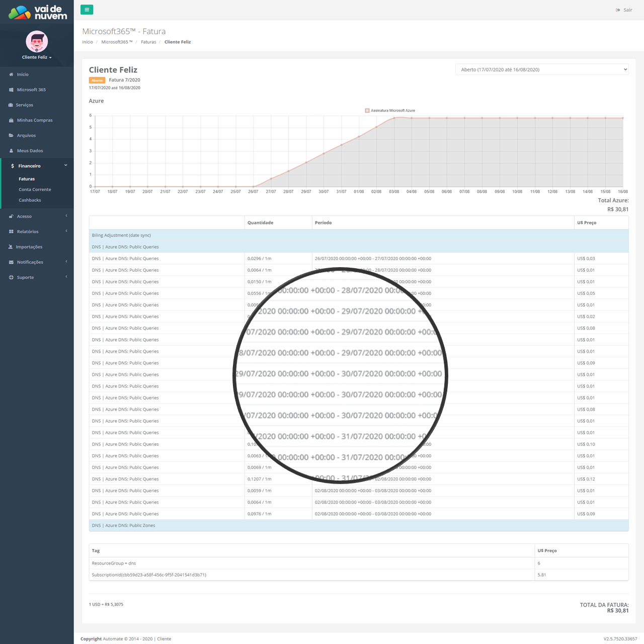Click the Financeiro dollar sign icon
644x644 pixels.
click(x=13, y=166)
